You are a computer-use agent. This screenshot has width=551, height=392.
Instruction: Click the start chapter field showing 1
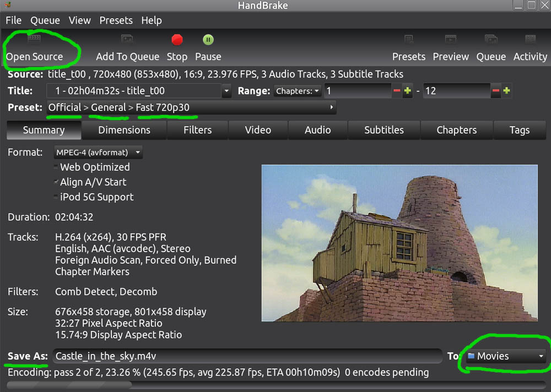click(x=358, y=91)
